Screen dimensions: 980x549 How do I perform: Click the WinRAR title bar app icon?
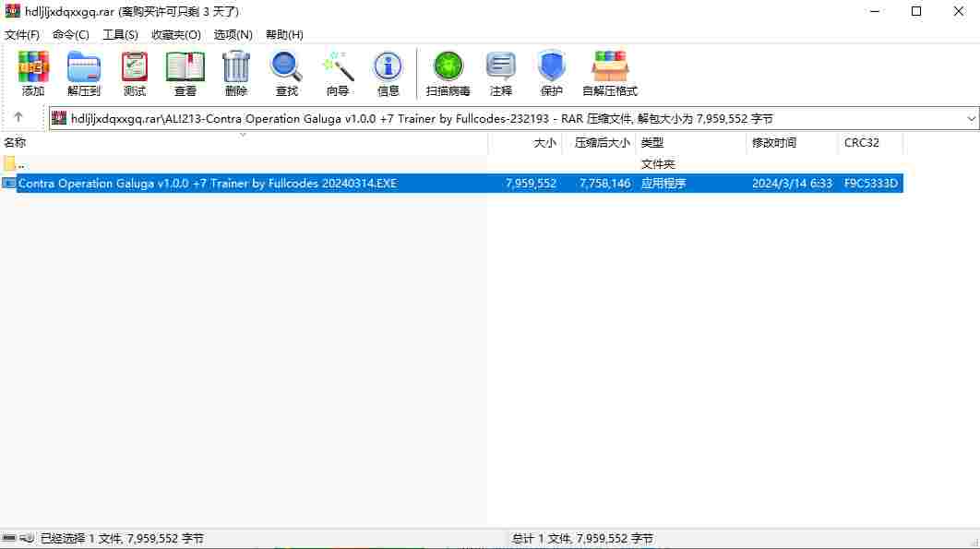pos(13,11)
